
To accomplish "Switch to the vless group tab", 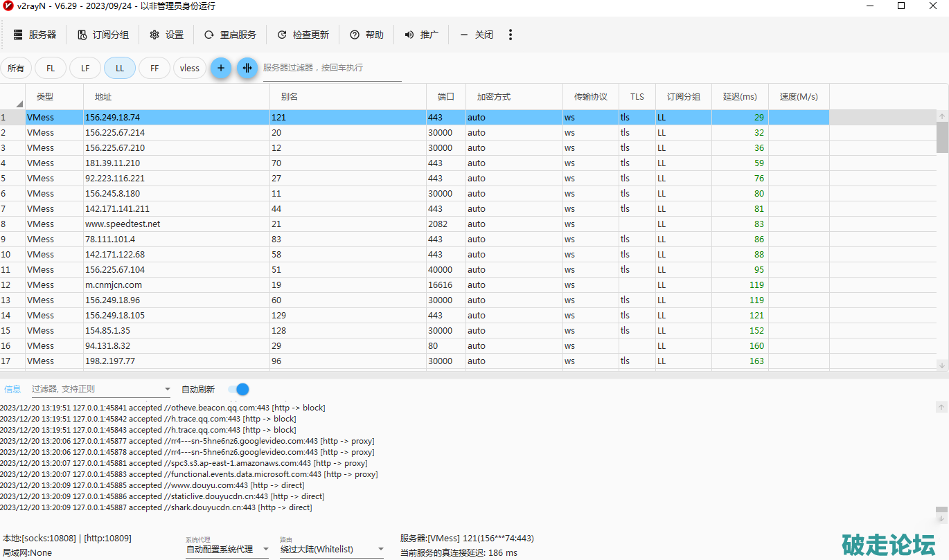I will (189, 68).
